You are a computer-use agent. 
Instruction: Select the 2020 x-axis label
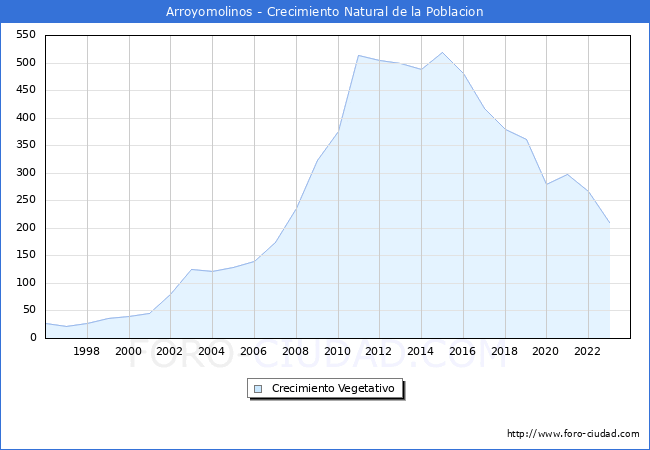[x=546, y=351]
